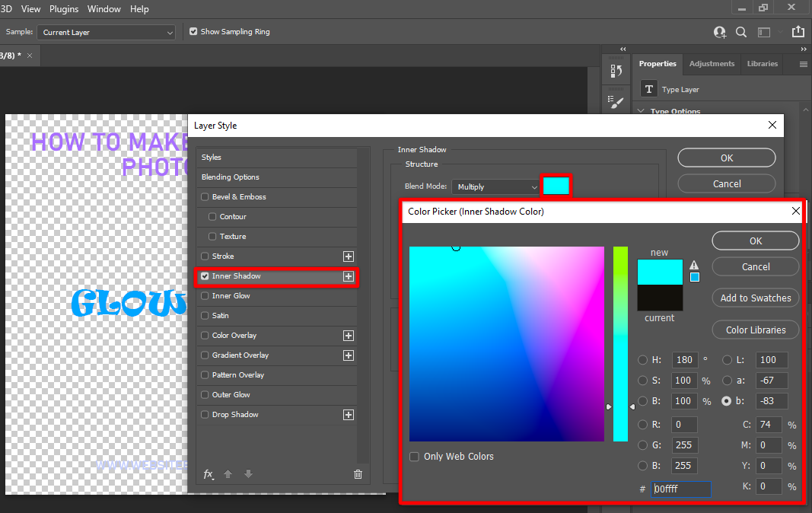The width and height of the screenshot is (812, 513).
Task: Click the Delete Effect trash icon
Action: (358, 474)
